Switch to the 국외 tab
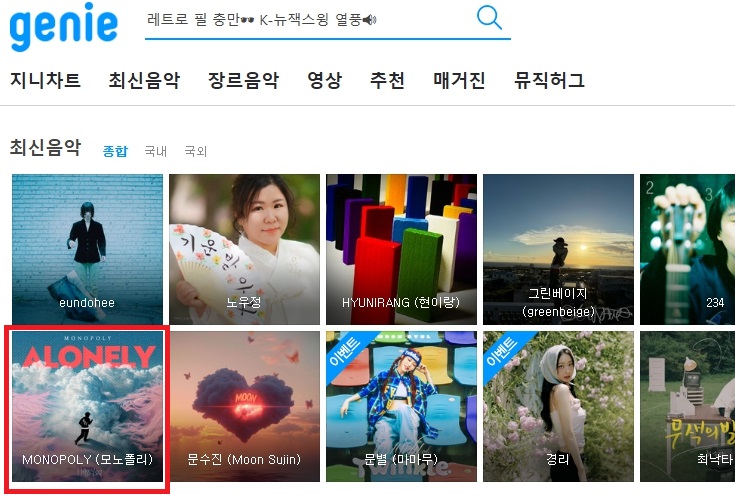This screenshot has width=735, height=501. tap(195, 151)
